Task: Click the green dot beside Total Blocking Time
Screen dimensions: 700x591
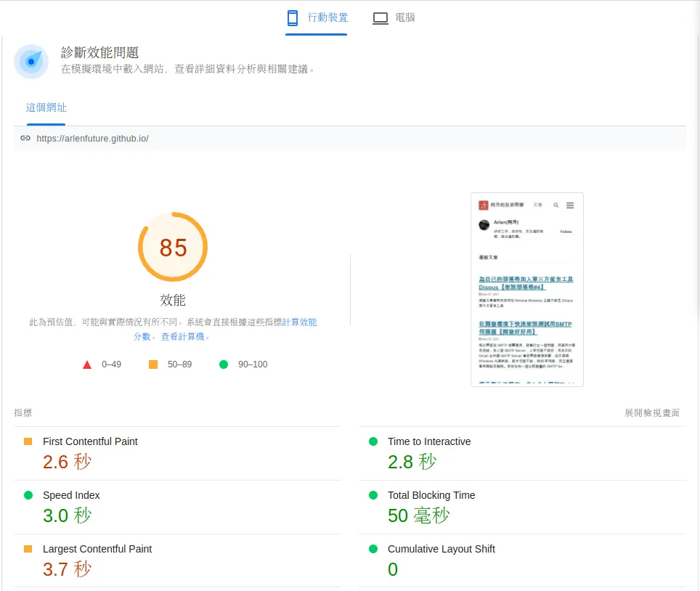Action: click(373, 495)
